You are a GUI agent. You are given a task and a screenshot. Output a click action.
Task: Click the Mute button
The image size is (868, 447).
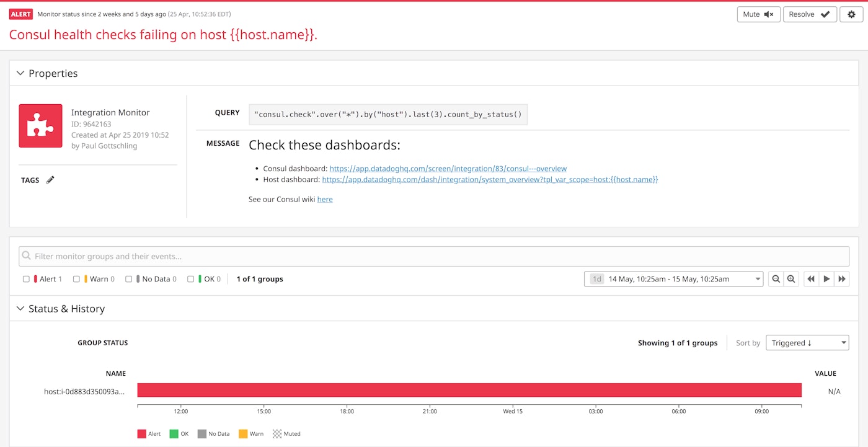[x=758, y=14]
